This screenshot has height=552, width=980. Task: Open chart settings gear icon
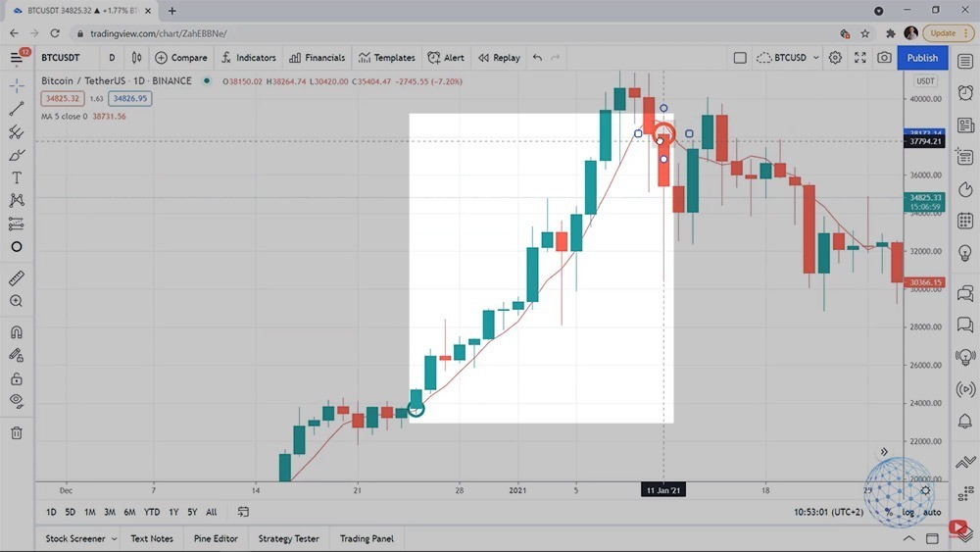[835, 58]
